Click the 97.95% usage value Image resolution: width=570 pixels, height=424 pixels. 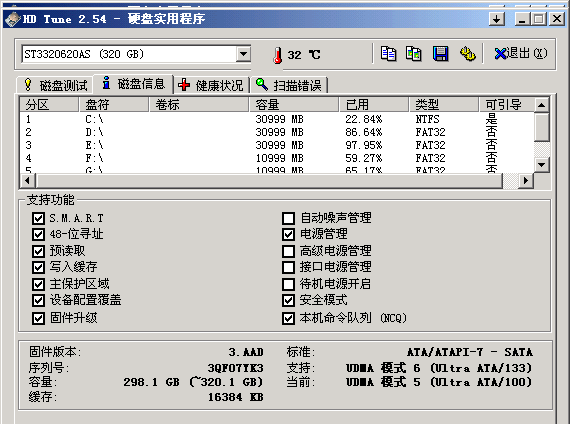[364, 145]
